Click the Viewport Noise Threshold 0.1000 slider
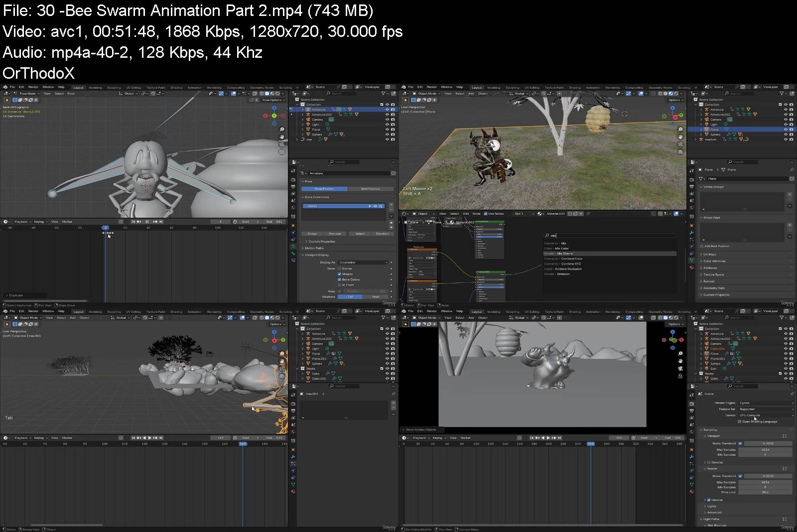Viewport: 797px width, 532px height. tap(768, 443)
